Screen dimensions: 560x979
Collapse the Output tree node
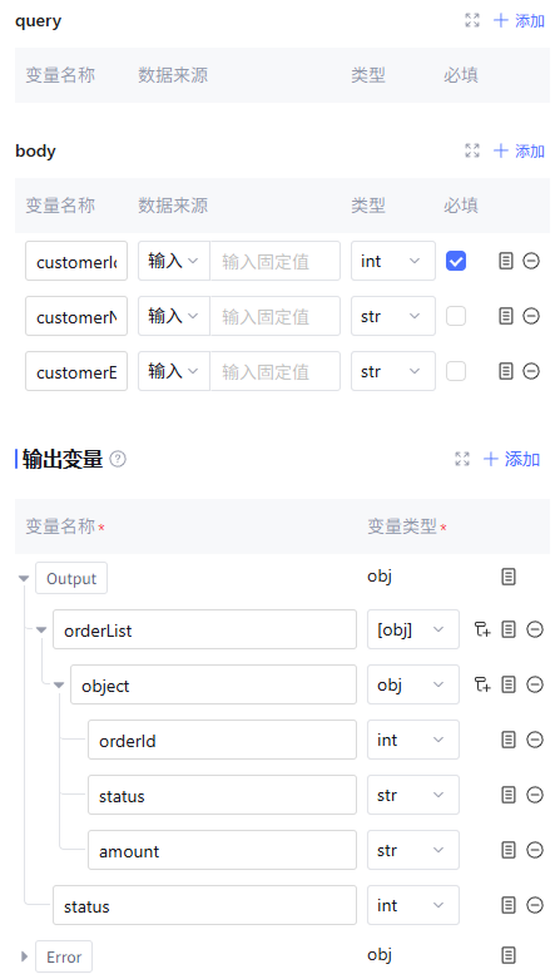[x=24, y=578]
